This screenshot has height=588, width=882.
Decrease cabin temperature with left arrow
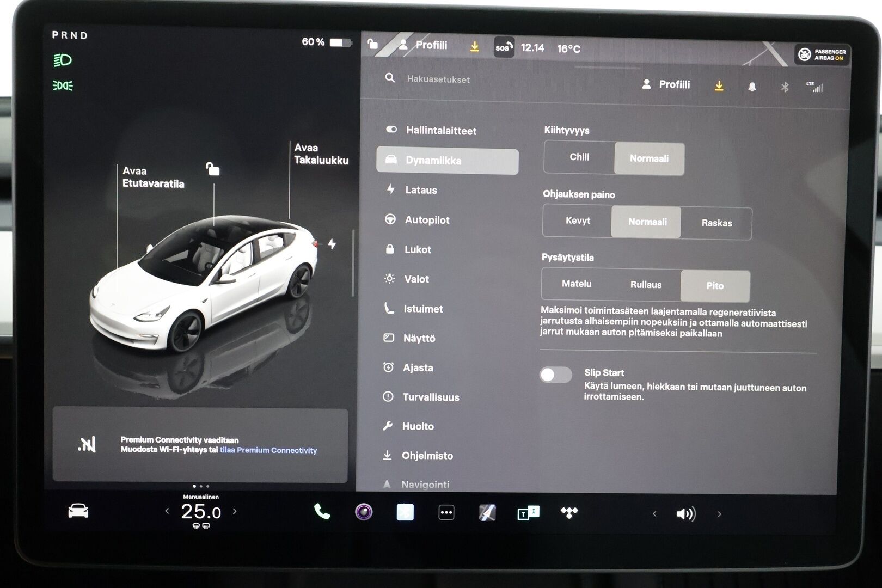(167, 511)
